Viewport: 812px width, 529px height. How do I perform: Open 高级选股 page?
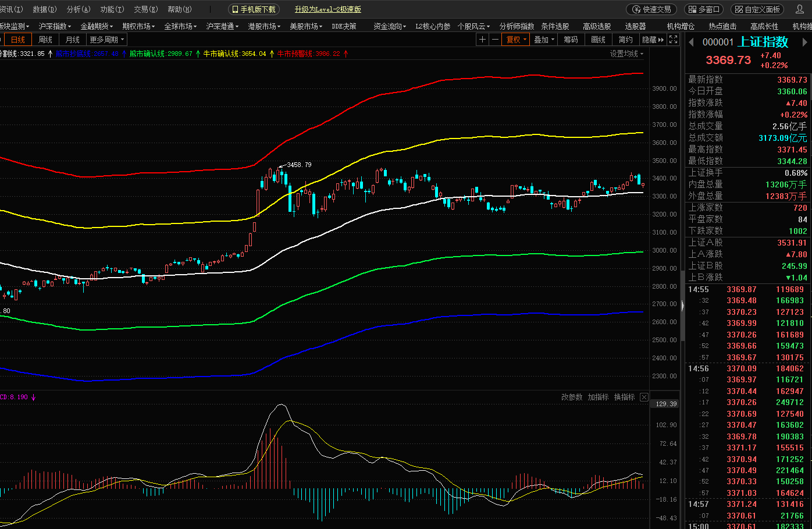pos(597,26)
